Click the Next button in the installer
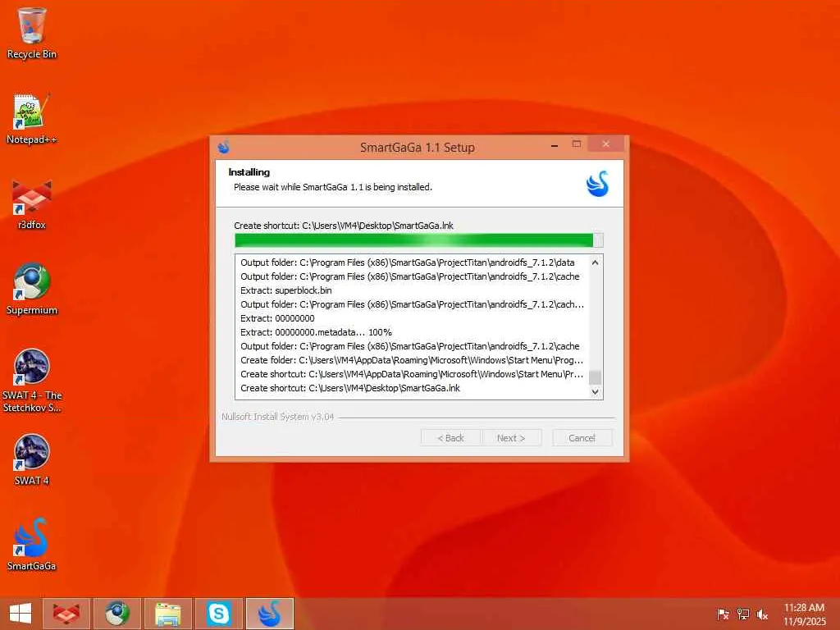Viewport: 840px width, 630px height. (511, 438)
